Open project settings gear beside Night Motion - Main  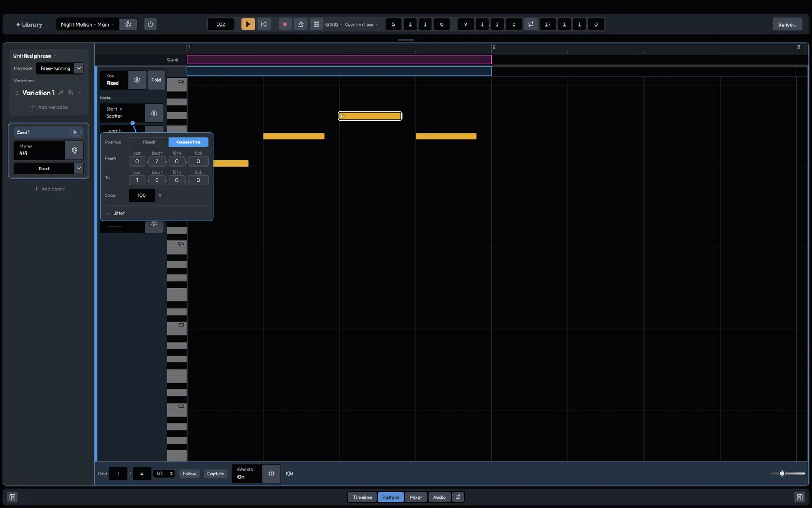[128, 24]
